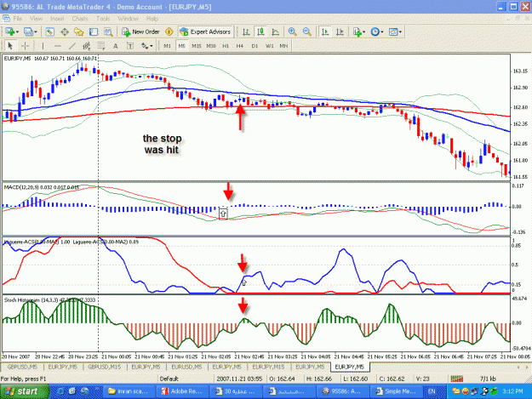This screenshot has width=532, height=399.
Task: Open the File menu
Action: (x=18, y=19)
